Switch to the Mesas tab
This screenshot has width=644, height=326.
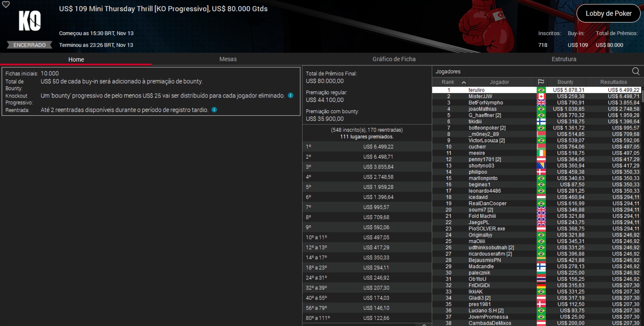228,59
